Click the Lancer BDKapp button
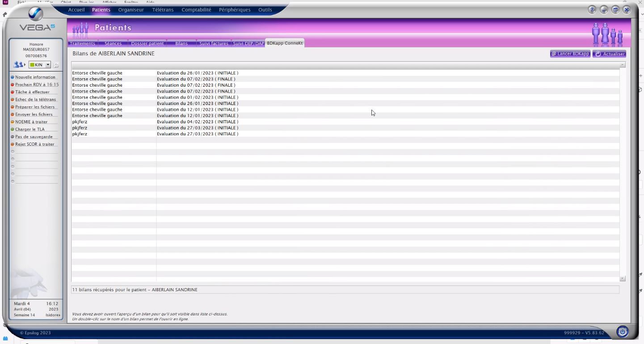Viewport: 644px width, 344px height. click(x=570, y=54)
